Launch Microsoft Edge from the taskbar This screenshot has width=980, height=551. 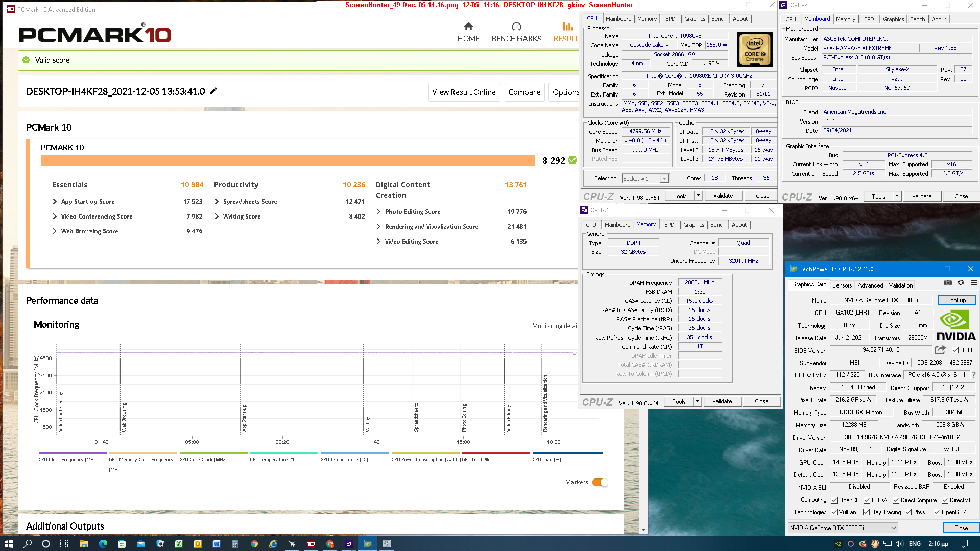(x=103, y=544)
